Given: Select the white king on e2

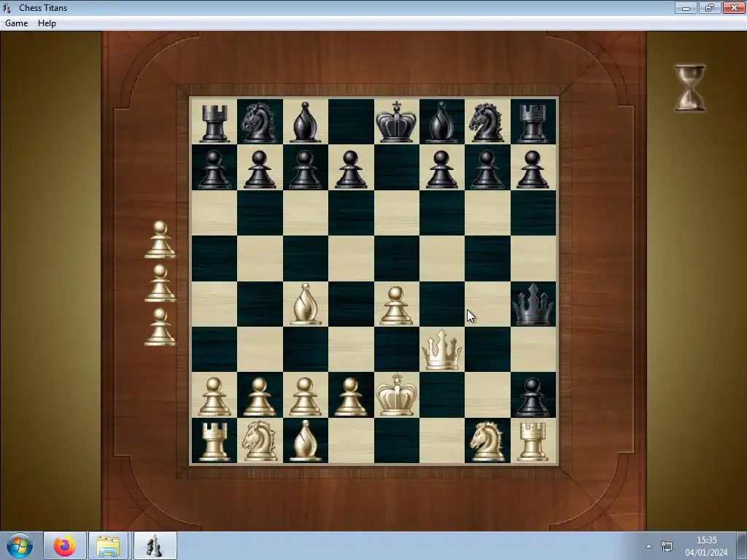Looking at the screenshot, I should 396,394.
